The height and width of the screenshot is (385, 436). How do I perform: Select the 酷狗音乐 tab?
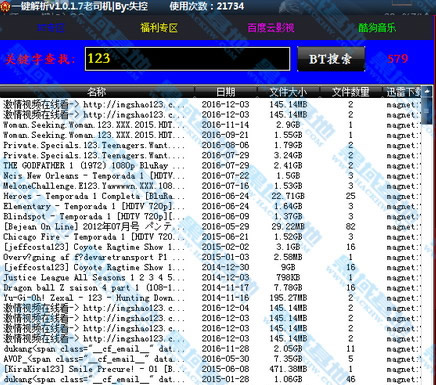(x=377, y=28)
